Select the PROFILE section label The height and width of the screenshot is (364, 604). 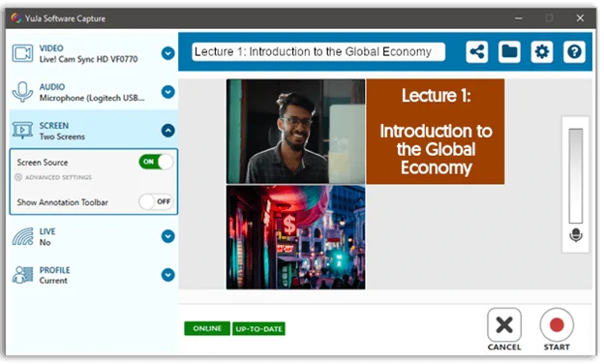55,271
